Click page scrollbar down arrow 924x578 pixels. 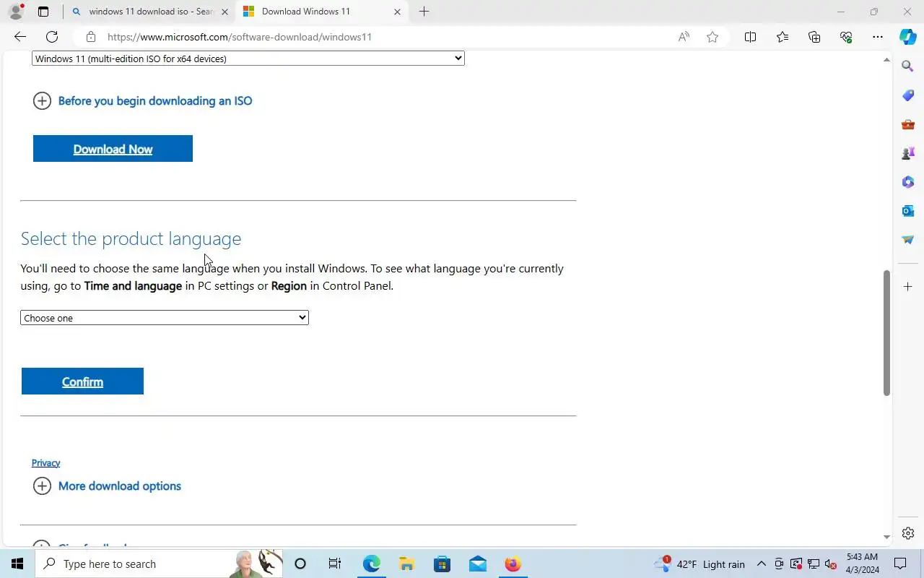(886, 538)
